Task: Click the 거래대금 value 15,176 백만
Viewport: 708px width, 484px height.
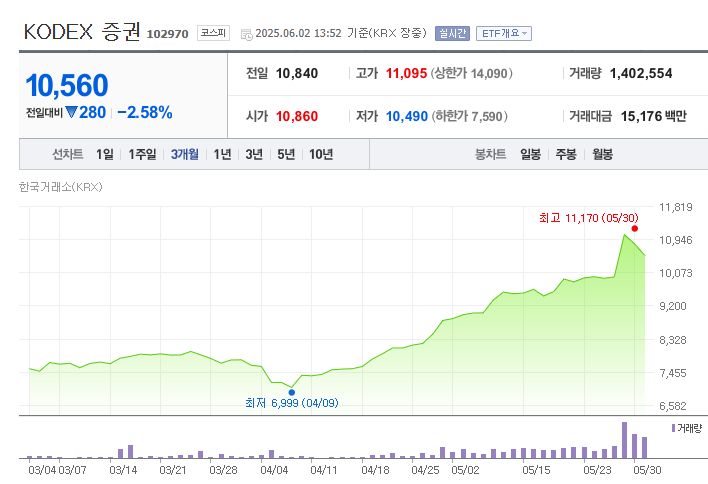Action: [653, 116]
